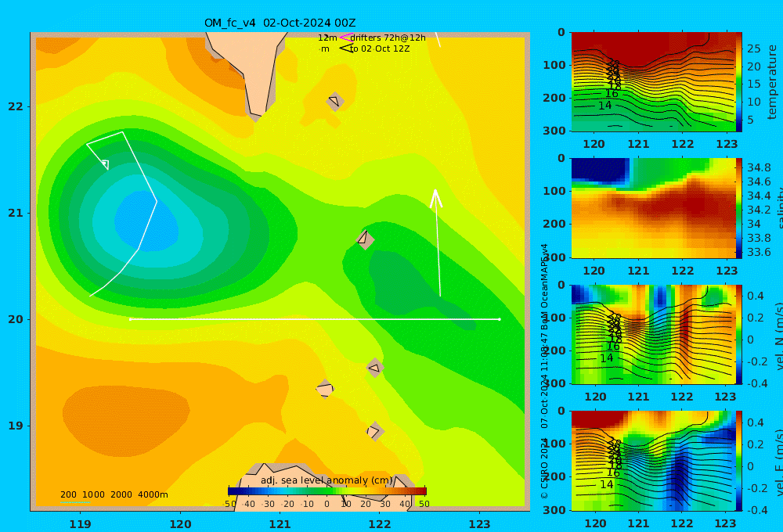The image size is (783, 532).
Task: Open the eastward velocity section panel
Action: click(653, 461)
